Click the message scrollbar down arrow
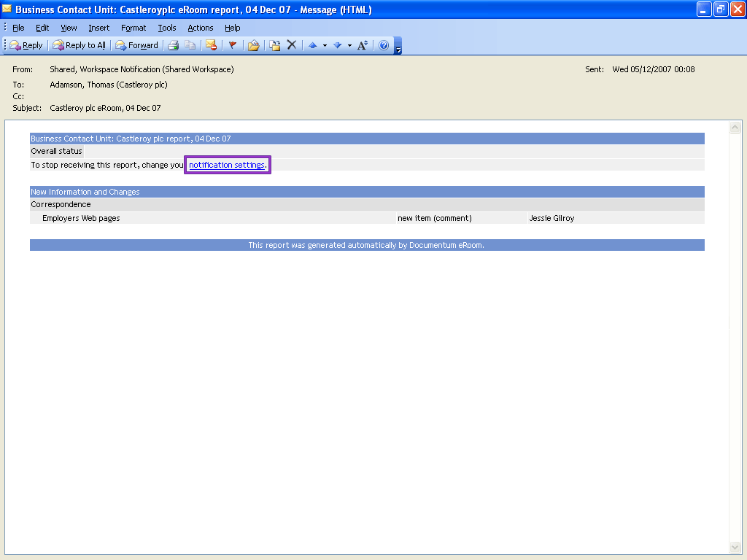The width and height of the screenshot is (747, 560). [x=735, y=547]
